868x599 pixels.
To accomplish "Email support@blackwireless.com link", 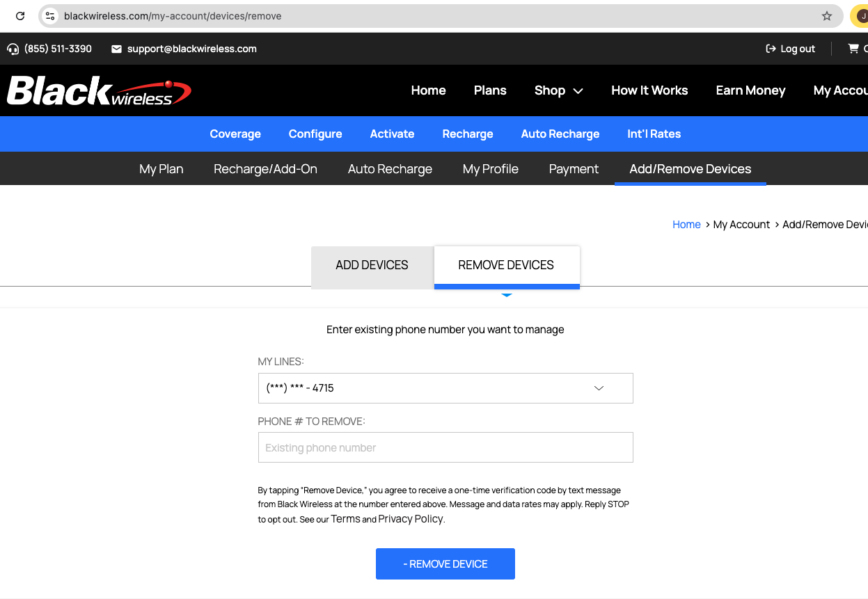I will point(192,49).
